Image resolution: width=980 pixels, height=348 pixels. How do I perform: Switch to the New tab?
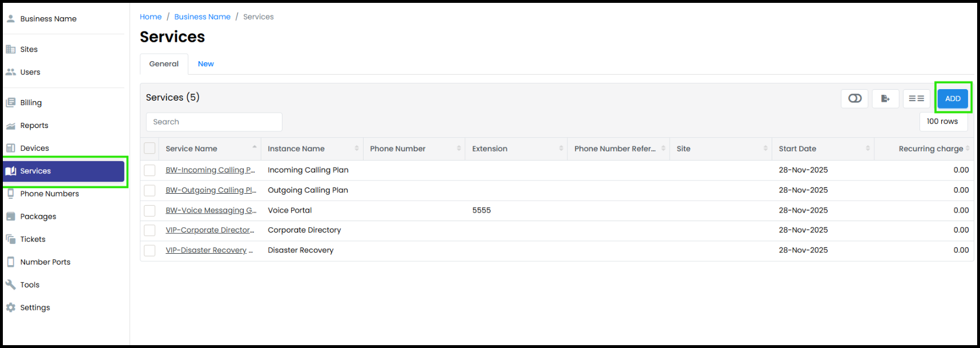coord(205,64)
